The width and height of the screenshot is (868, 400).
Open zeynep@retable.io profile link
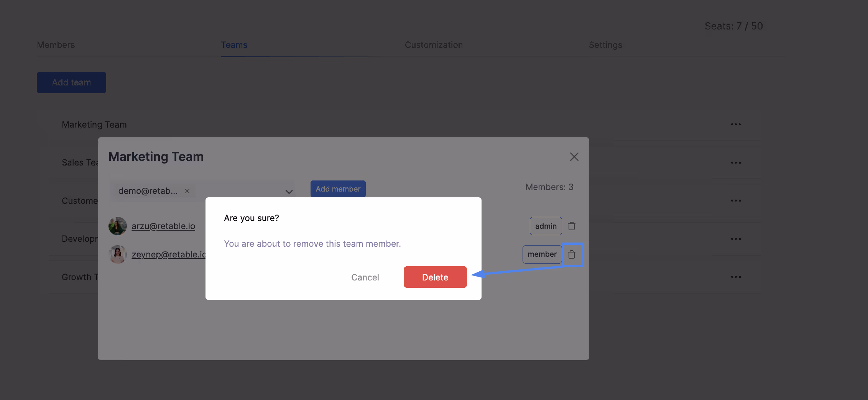tap(169, 254)
